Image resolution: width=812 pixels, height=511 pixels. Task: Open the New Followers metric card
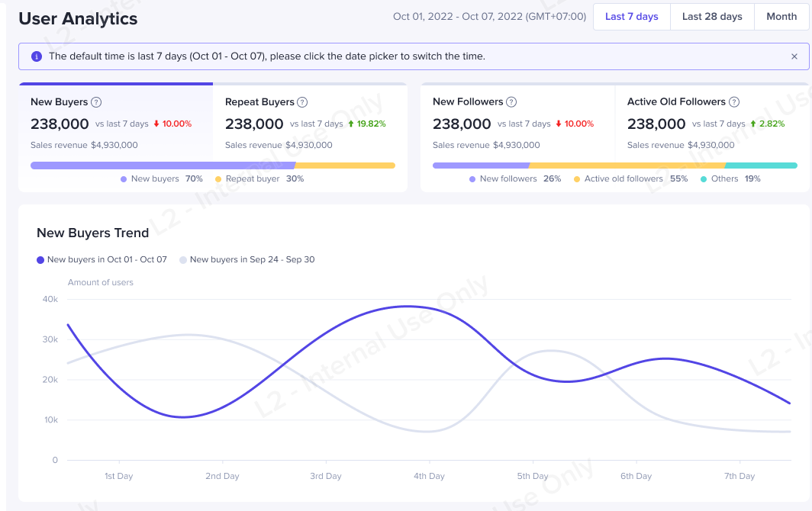click(517, 122)
